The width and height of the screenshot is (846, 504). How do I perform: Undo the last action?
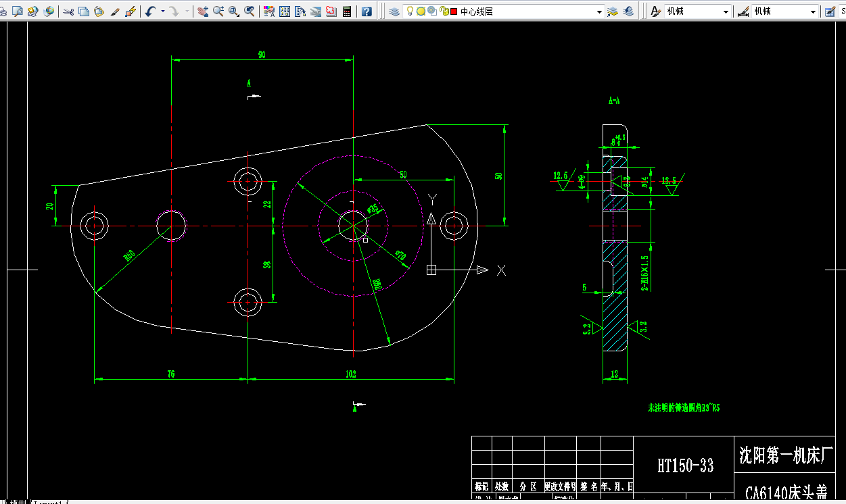click(150, 11)
